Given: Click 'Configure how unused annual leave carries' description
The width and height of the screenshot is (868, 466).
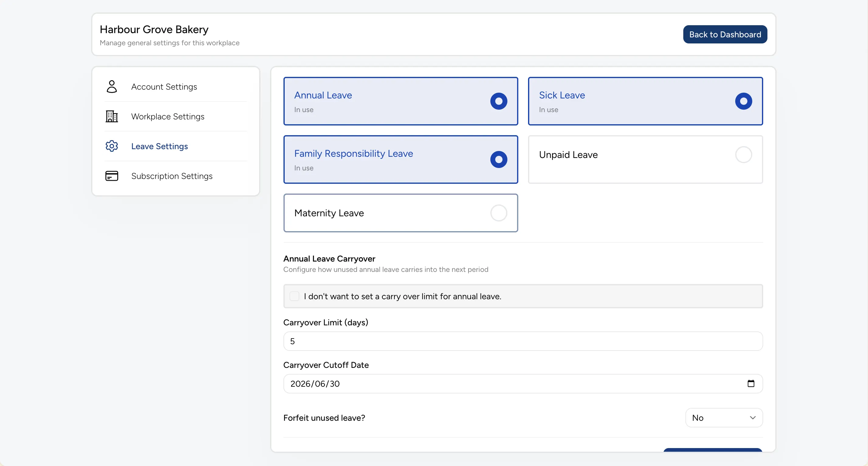Looking at the screenshot, I should pyautogui.click(x=386, y=269).
